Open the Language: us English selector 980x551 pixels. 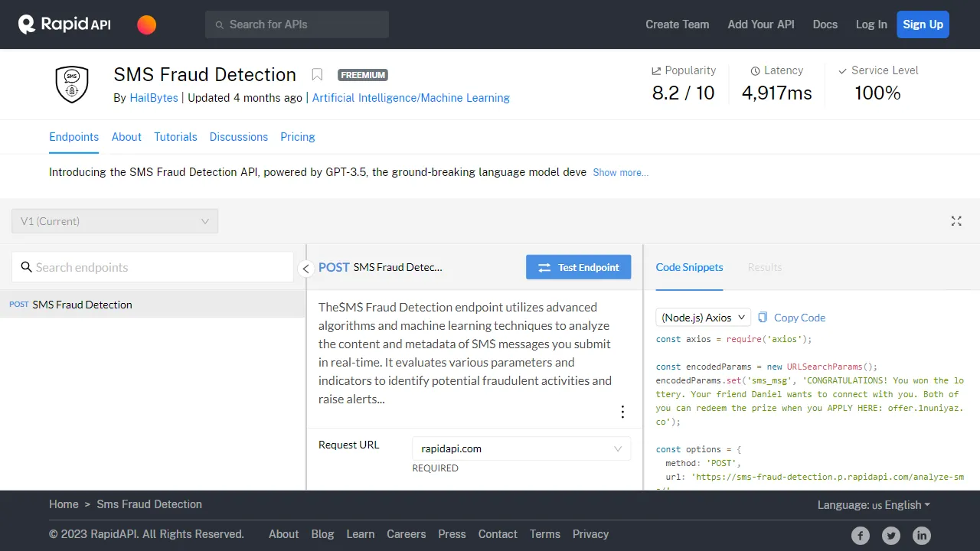[x=874, y=504]
